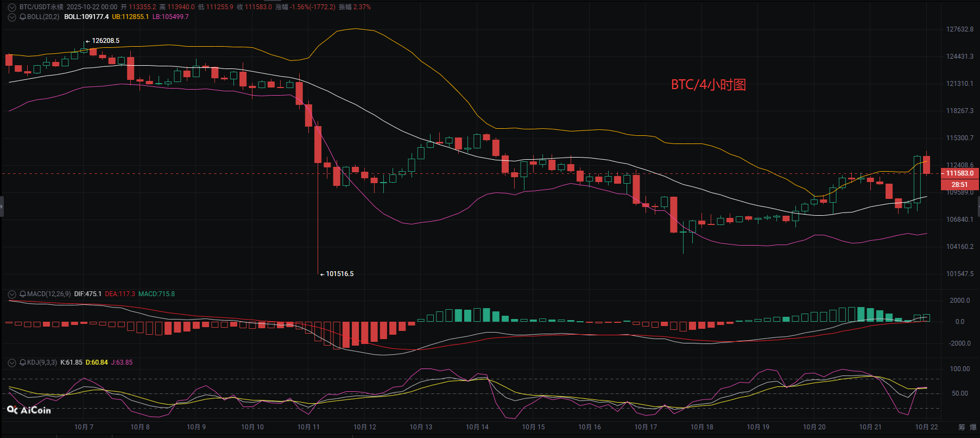Collapse the KDJ indicator panel arrow
The height and width of the screenshot is (438, 980).
[11, 362]
